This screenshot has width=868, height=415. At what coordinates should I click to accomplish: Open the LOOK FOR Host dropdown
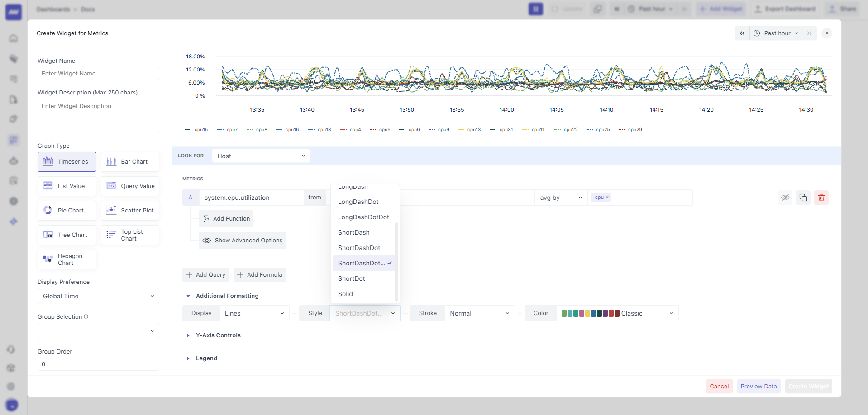click(261, 156)
